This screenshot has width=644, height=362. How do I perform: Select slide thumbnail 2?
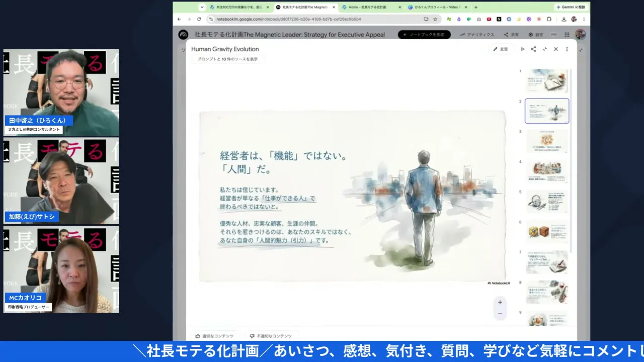[x=547, y=111]
